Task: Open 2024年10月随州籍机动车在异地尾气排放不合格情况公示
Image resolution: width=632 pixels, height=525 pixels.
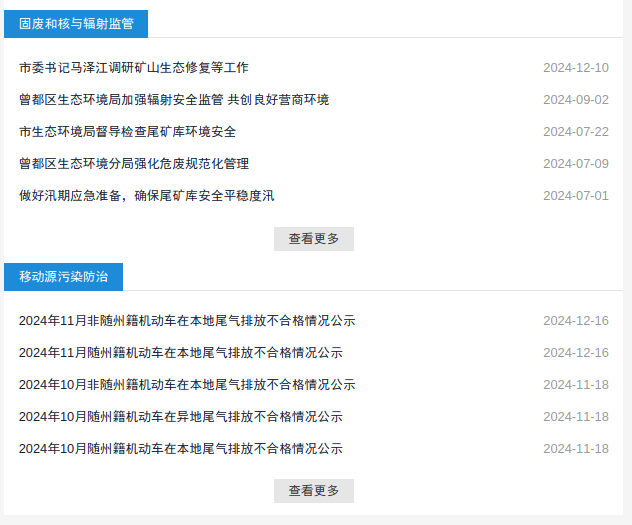Action: (181, 417)
